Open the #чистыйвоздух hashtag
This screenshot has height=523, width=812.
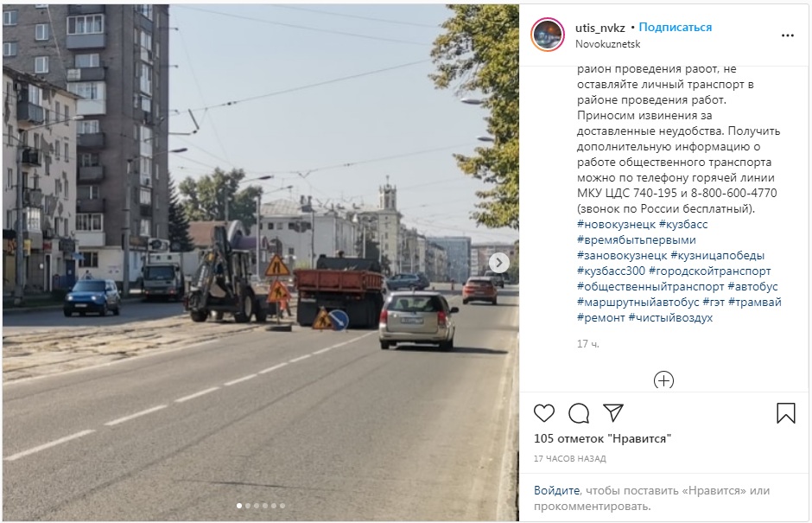click(670, 318)
